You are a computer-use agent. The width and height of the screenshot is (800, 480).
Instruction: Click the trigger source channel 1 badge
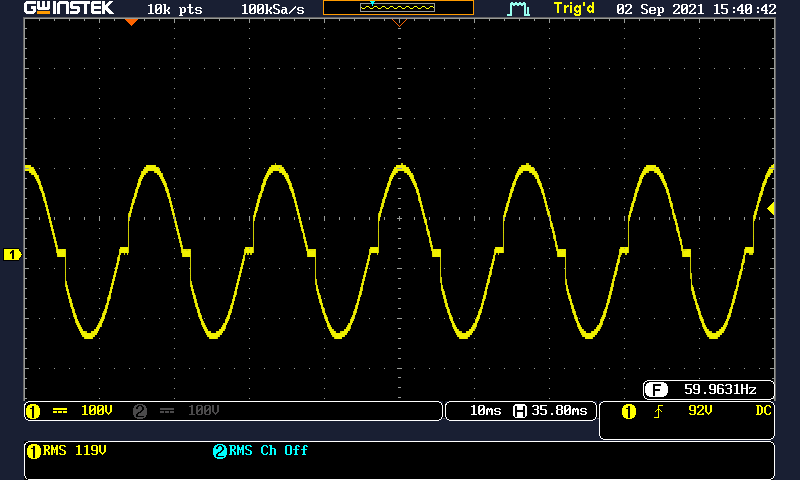629,411
